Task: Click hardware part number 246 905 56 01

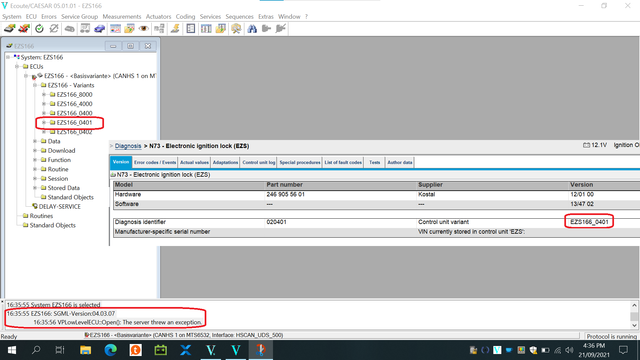Action: [x=285, y=195]
